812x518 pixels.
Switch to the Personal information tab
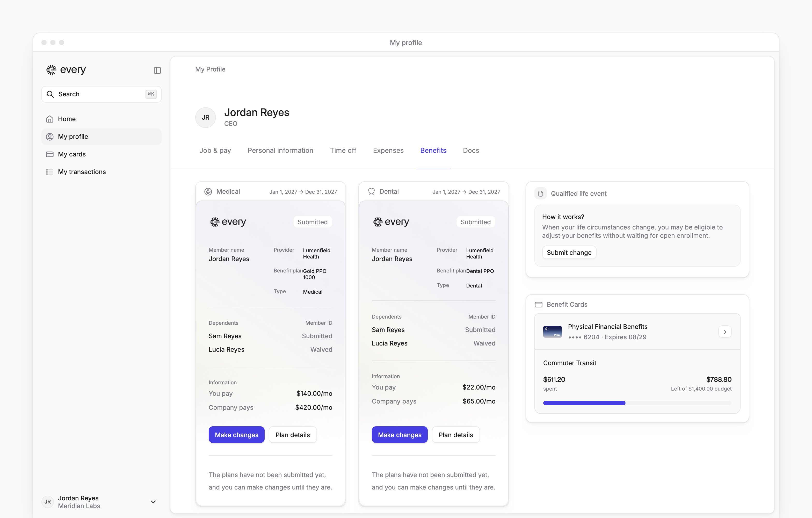pos(280,150)
